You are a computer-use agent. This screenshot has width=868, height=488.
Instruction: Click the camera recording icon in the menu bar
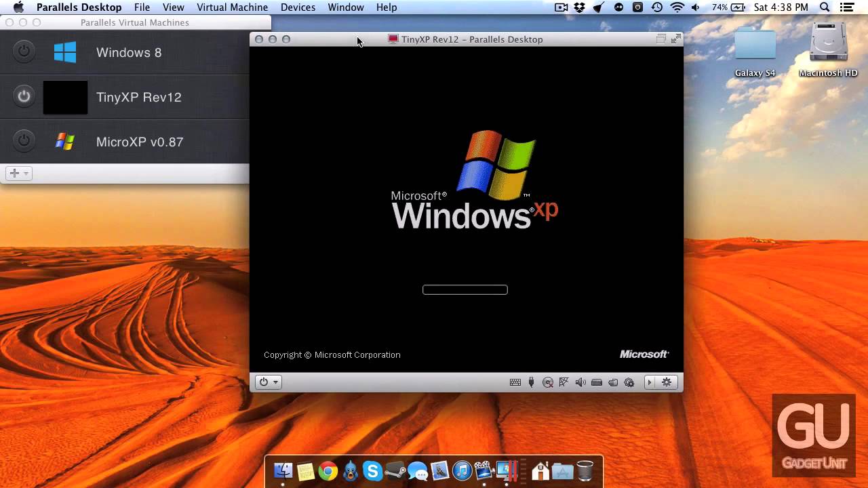[561, 7]
